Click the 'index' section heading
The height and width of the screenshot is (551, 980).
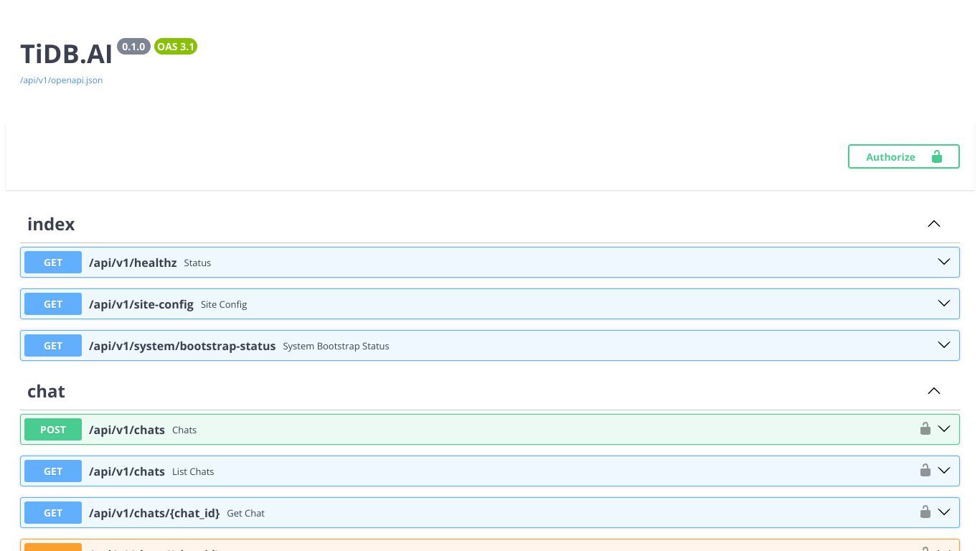tap(51, 224)
